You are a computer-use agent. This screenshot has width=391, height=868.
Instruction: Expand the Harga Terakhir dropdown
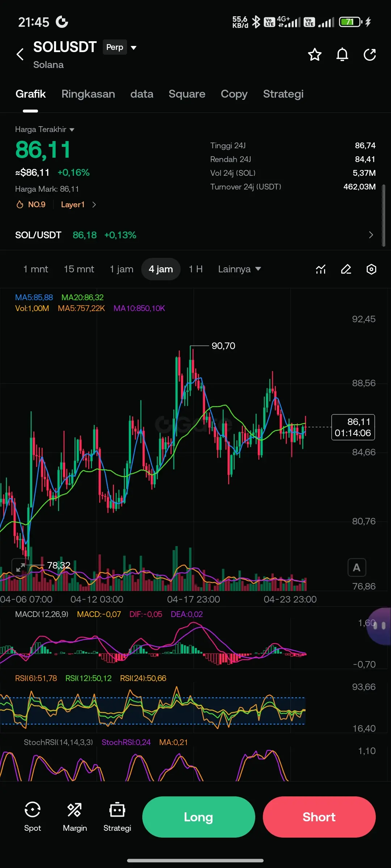tap(45, 129)
